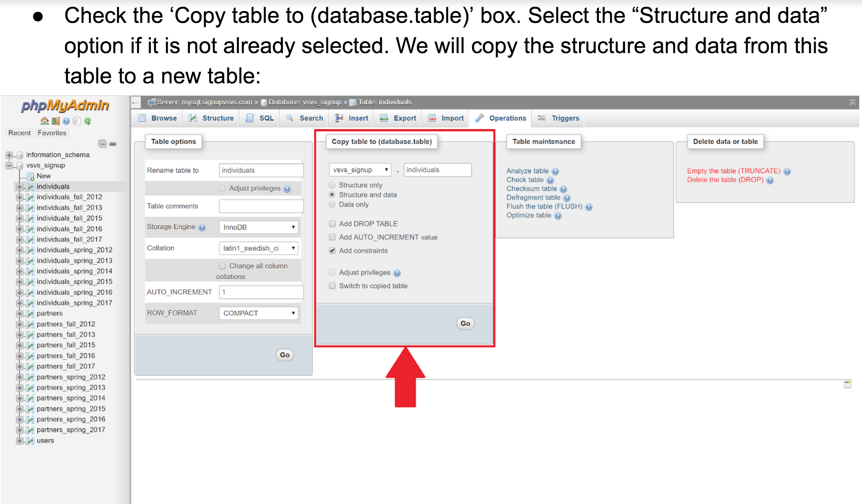The height and width of the screenshot is (504, 862).
Task: Log out using the exit door icon
Action: point(56,121)
